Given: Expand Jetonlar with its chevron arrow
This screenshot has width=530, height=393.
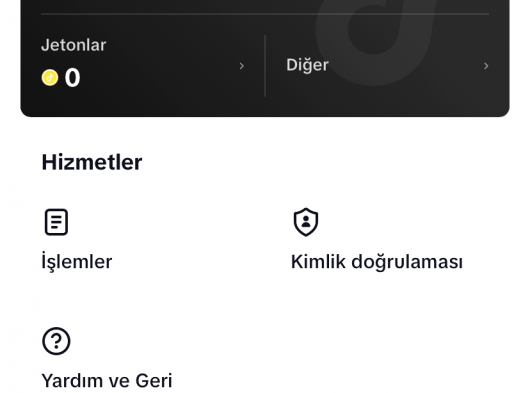Looking at the screenshot, I should coord(241,66).
